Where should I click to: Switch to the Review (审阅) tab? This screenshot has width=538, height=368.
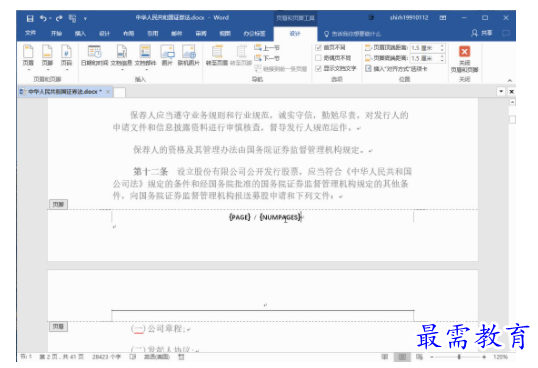tap(201, 33)
